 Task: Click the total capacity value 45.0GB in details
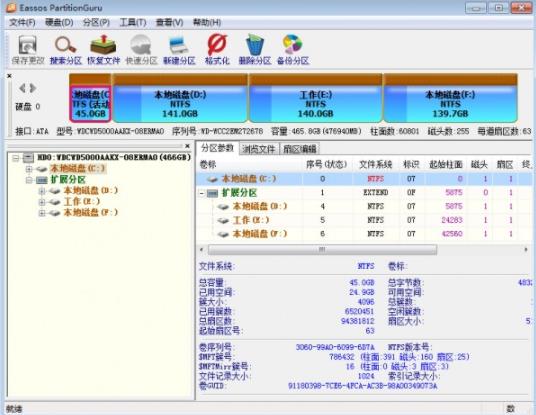362,283
